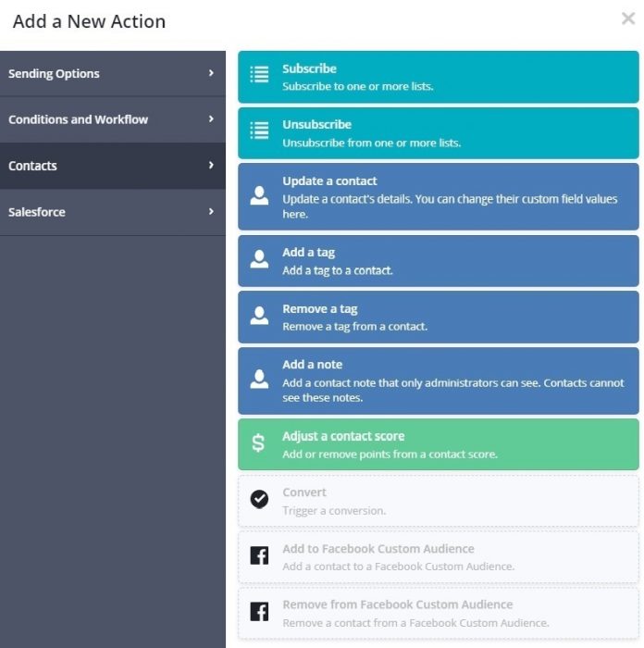Choose the Subscribe action title
The image size is (644, 648).
[309, 69]
